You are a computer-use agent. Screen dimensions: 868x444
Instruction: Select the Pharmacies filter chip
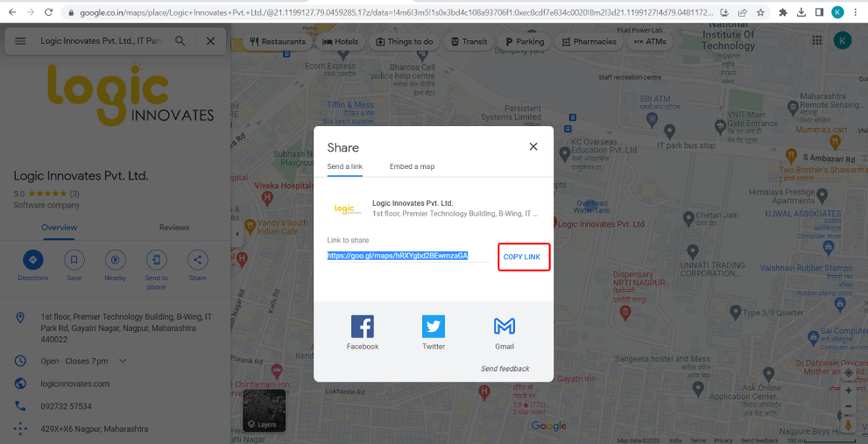(x=589, y=41)
